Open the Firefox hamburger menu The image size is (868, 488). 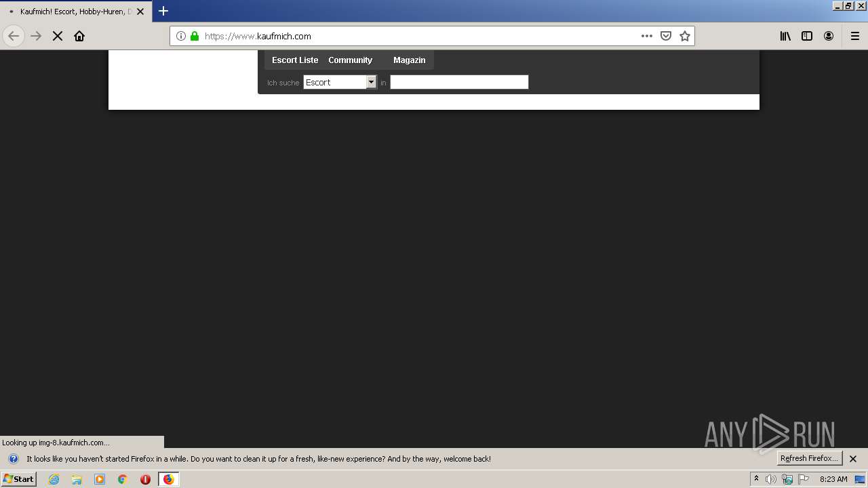click(855, 36)
